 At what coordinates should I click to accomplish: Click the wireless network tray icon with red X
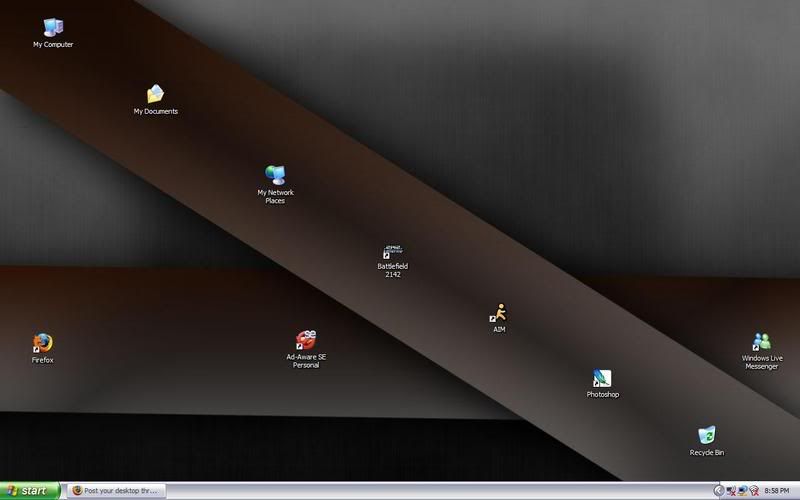(x=753, y=491)
